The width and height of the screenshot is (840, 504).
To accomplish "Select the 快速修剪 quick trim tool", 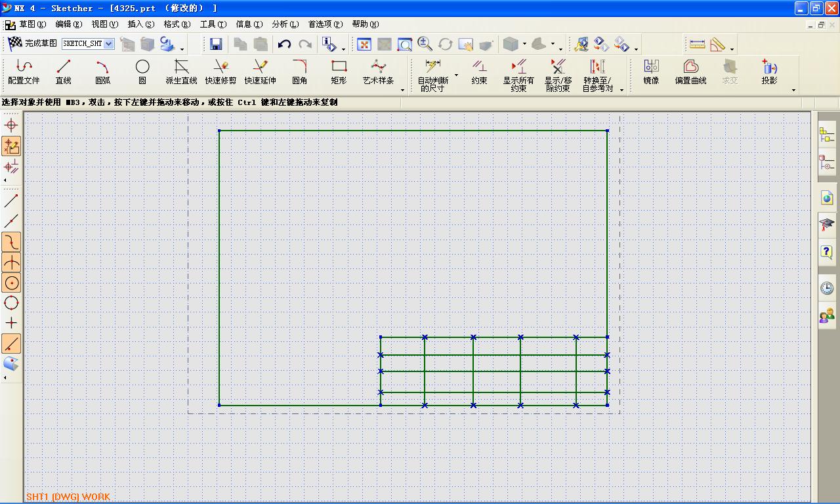I will tap(220, 72).
